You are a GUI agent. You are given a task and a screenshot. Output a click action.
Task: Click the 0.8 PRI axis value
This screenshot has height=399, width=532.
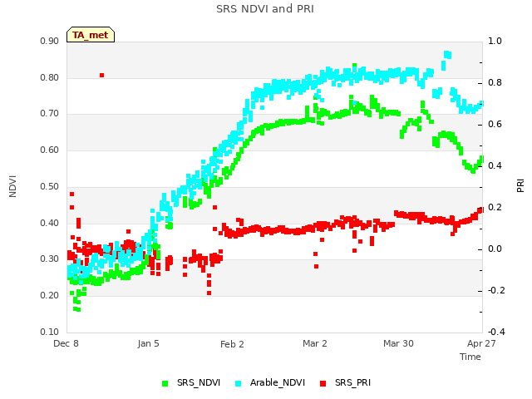point(495,83)
